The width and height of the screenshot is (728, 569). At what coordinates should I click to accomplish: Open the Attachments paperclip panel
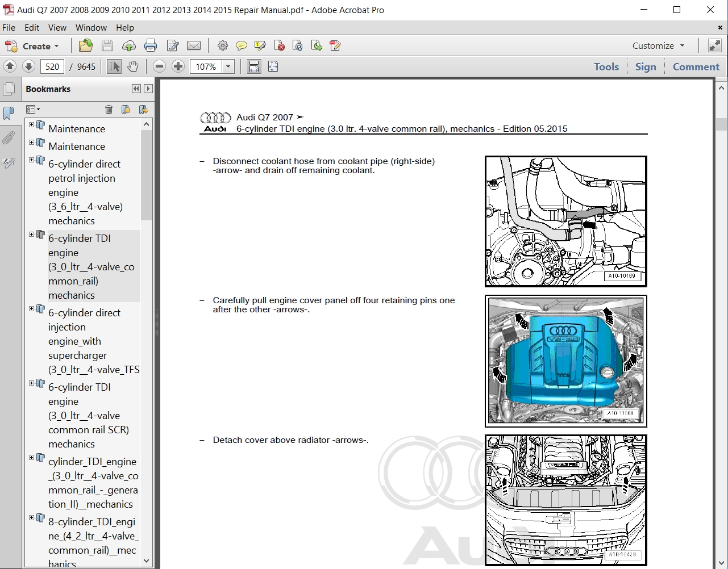9,138
